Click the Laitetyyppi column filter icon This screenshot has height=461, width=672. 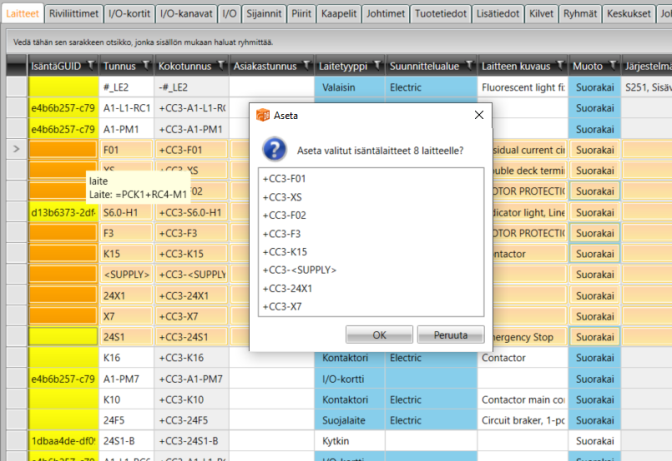(376, 66)
